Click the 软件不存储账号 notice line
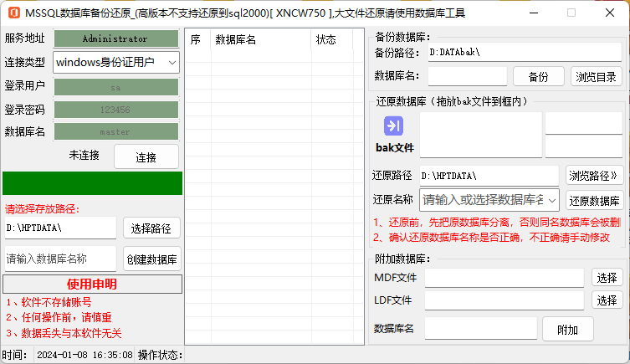This screenshot has height=364, width=630. [x=49, y=302]
